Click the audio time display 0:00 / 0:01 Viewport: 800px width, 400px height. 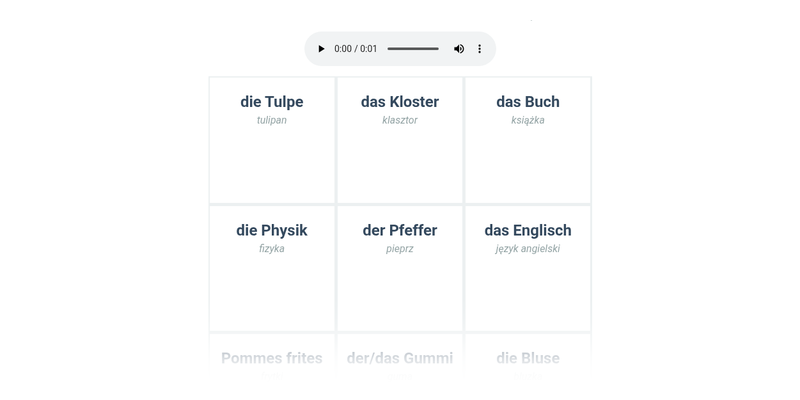pos(356,49)
